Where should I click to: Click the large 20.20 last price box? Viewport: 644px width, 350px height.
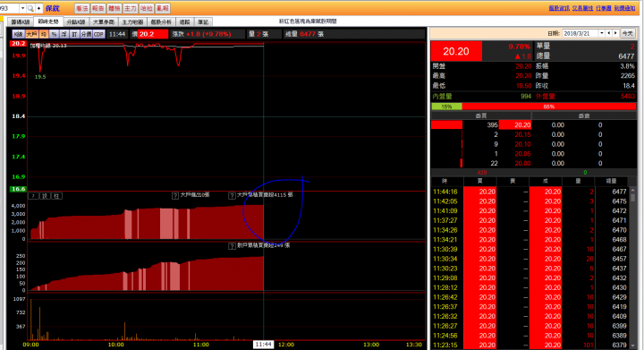pyautogui.click(x=456, y=51)
